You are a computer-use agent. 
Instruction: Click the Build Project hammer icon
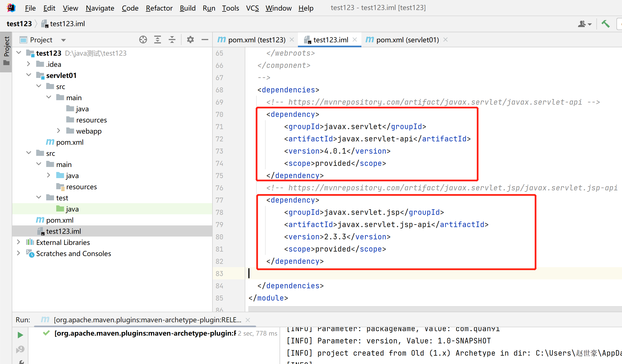pyautogui.click(x=605, y=24)
